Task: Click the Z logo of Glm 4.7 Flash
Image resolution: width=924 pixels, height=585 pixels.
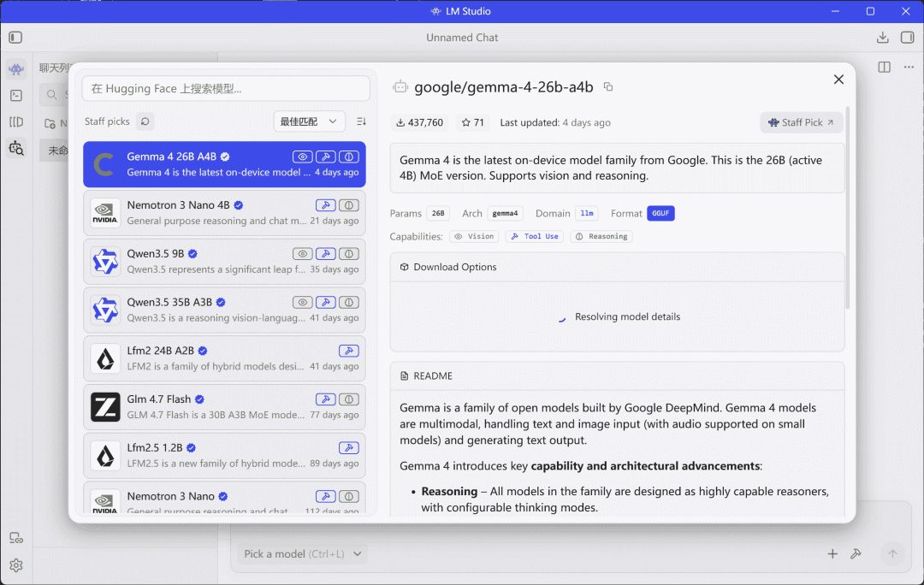Action: (105, 407)
